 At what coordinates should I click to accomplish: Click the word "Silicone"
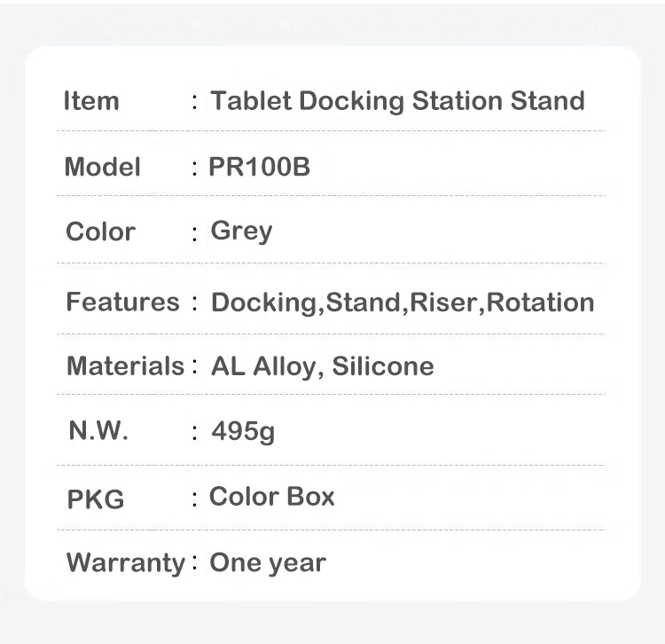[383, 366]
